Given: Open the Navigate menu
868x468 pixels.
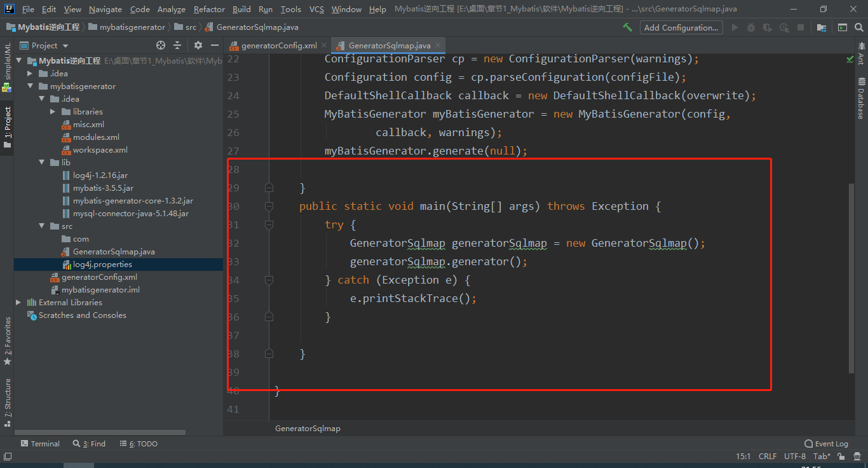Looking at the screenshot, I should (x=105, y=10).
